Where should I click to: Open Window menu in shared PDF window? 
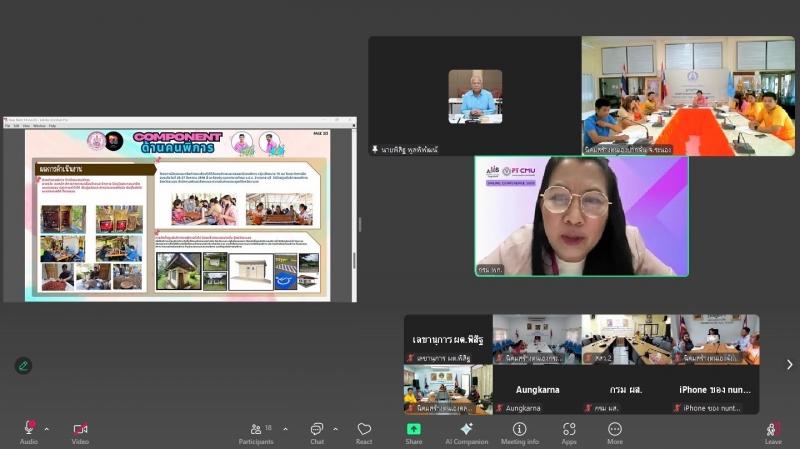pos(39,126)
